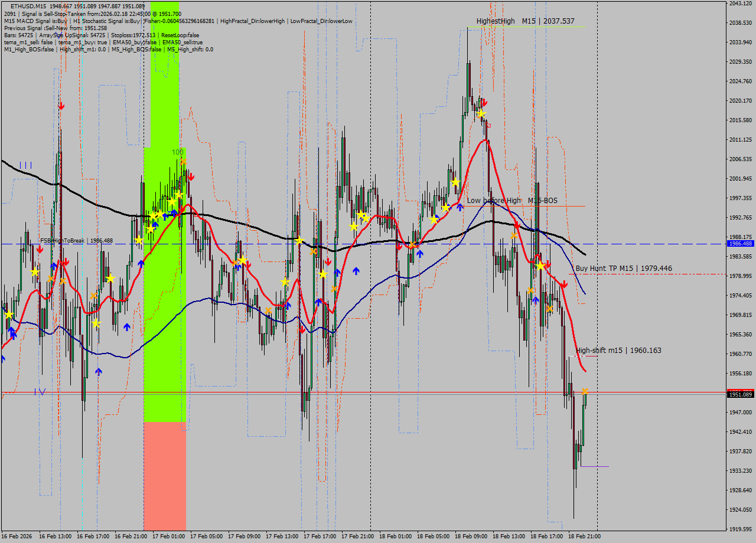Select the red down arrow above the HighestHigh peak
This screenshot has height=543, width=756.
click(x=484, y=102)
